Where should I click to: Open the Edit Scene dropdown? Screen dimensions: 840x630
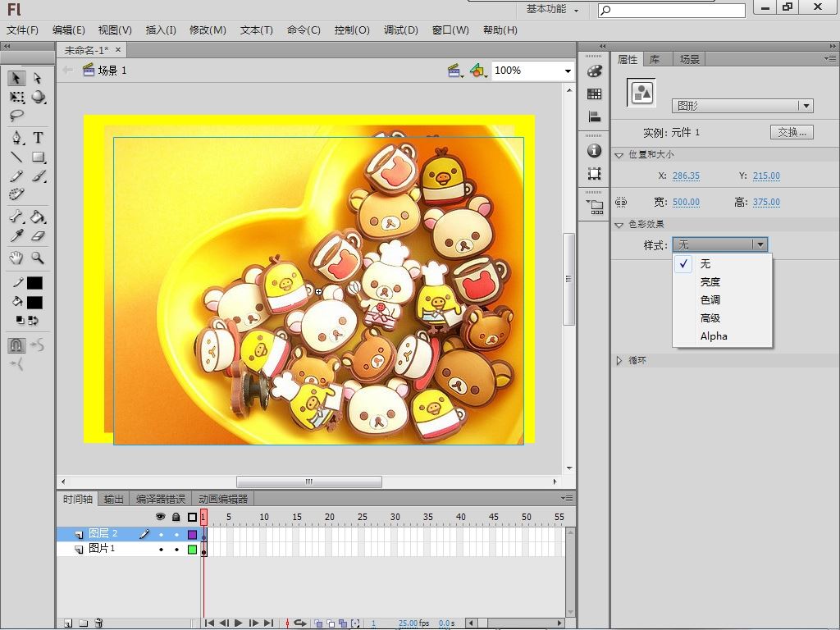(x=455, y=71)
